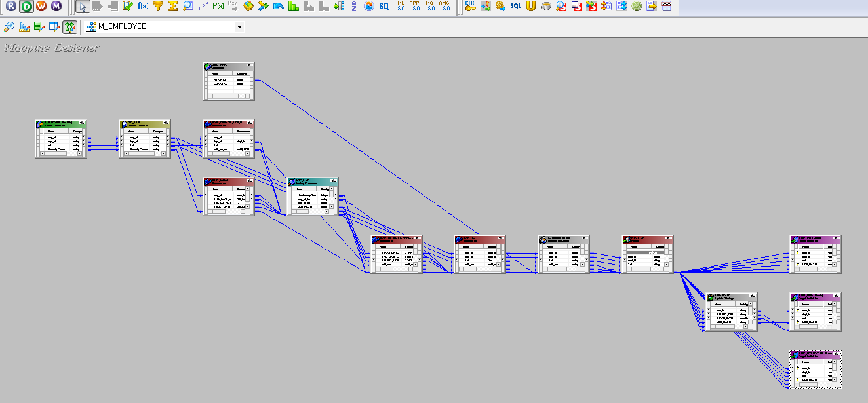Create a Rank transformation with the bar-chart icon
The image size is (868, 403).
pos(292,7)
